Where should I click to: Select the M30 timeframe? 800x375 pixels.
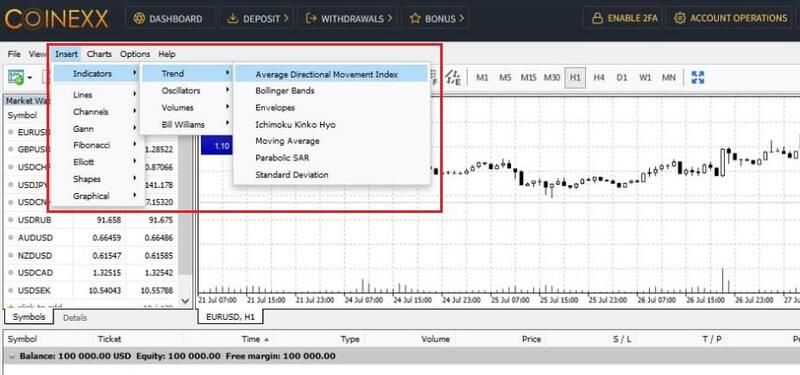[552, 78]
